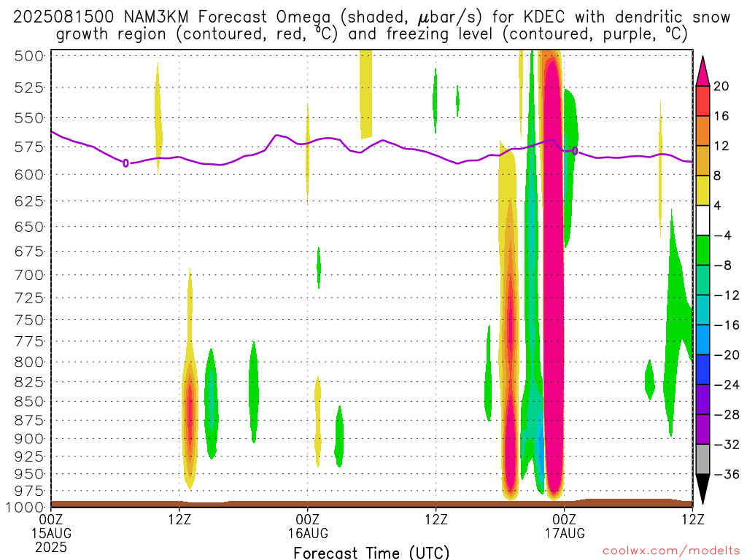The image size is (747, 560).
Task: Click the 700 pressure axis label
Action: [28, 275]
